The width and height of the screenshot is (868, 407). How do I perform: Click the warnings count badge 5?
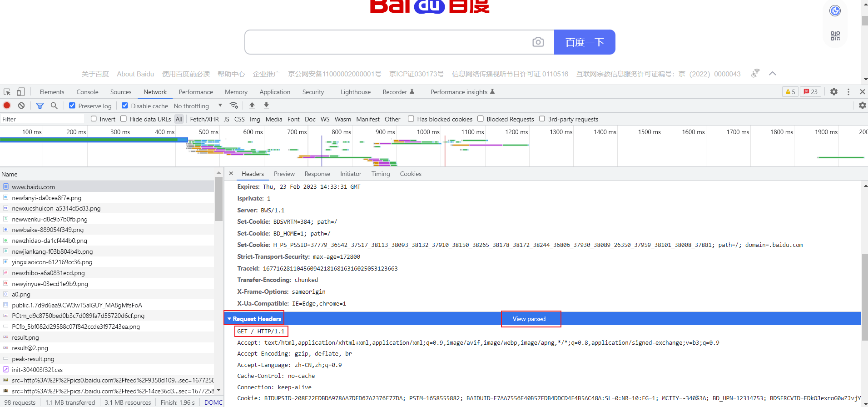tap(790, 92)
